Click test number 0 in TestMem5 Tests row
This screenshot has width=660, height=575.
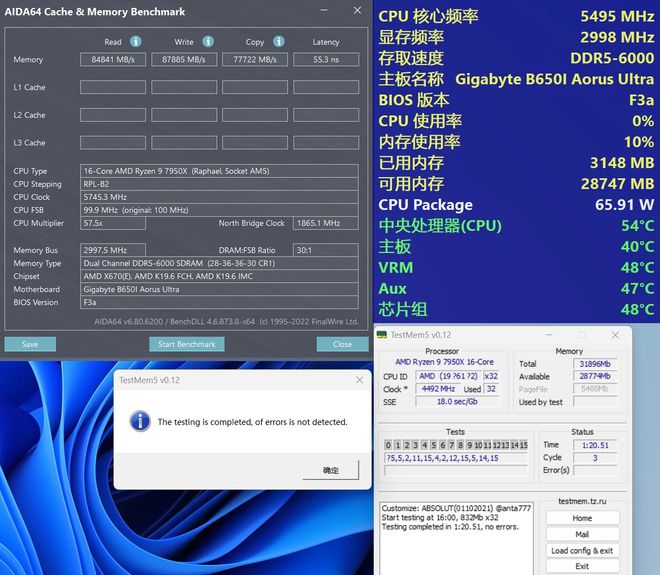(388, 445)
